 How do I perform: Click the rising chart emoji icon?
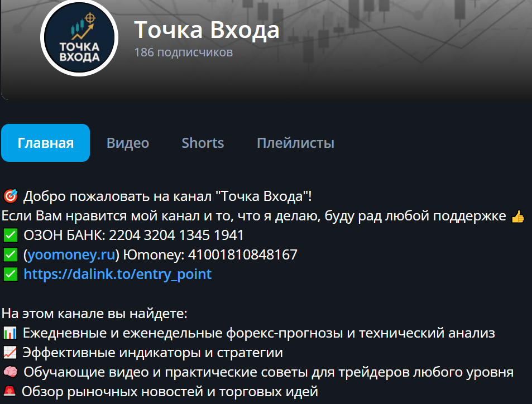(x=10, y=353)
